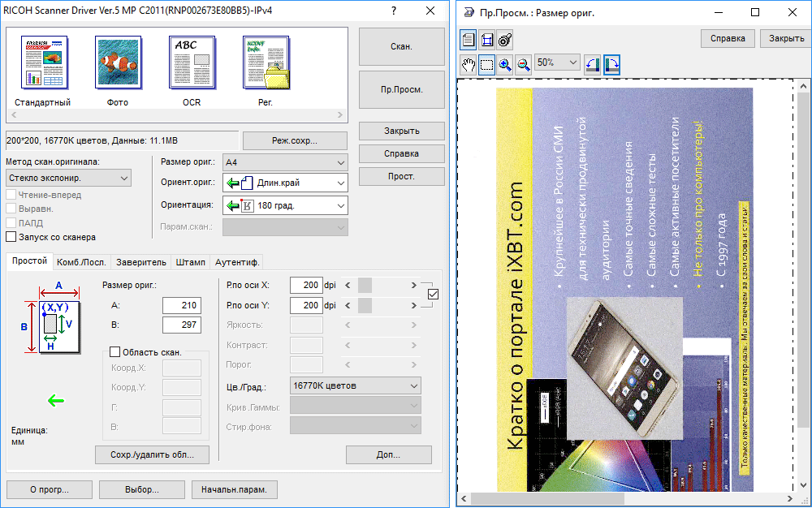Click Закрыть button in scanner driver window
This screenshot has height=508, width=812.
tap(401, 131)
